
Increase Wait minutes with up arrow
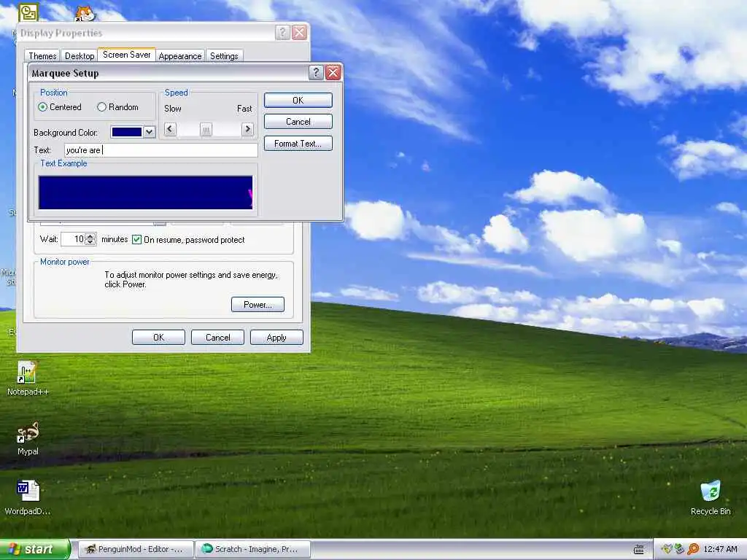point(90,236)
